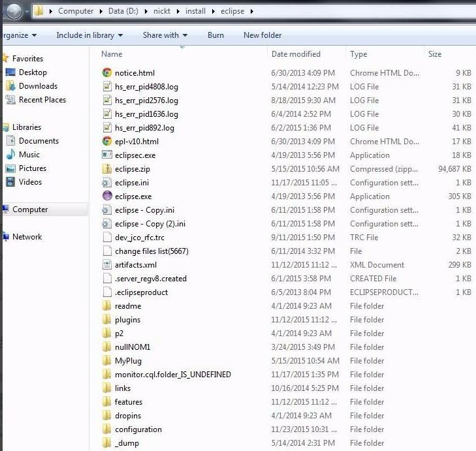Click the Burn toolbar button
The height and width of the screenshot is (451, 476).
(x=215, y=35)
